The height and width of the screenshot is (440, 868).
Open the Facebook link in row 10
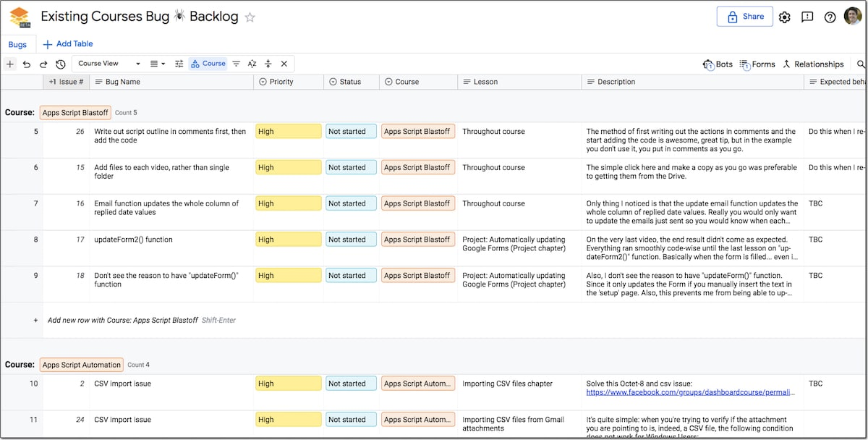(689, 393)
